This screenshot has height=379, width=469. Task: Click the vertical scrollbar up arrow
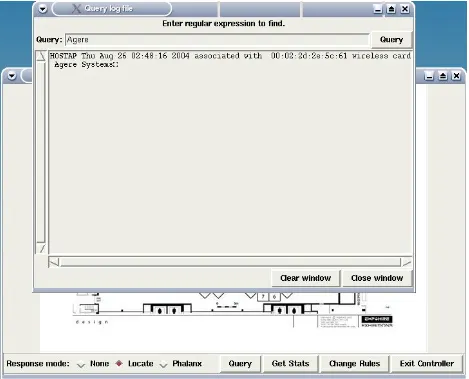tap(41, 56)
